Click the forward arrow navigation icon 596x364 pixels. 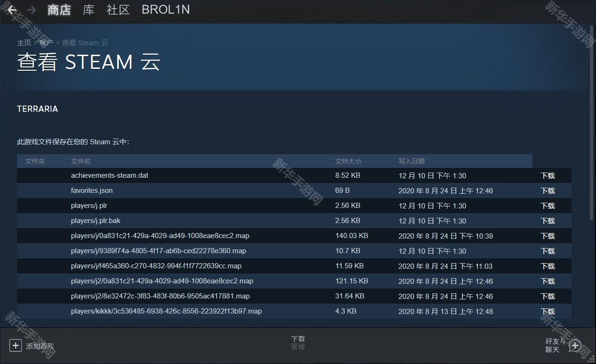(x=32, y=10)
